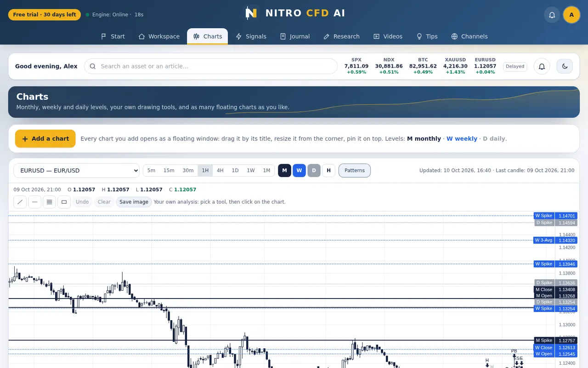Click the Undo button
This screenshot has height=368, width=588.
pyautogui.click(x=82, y=202)
